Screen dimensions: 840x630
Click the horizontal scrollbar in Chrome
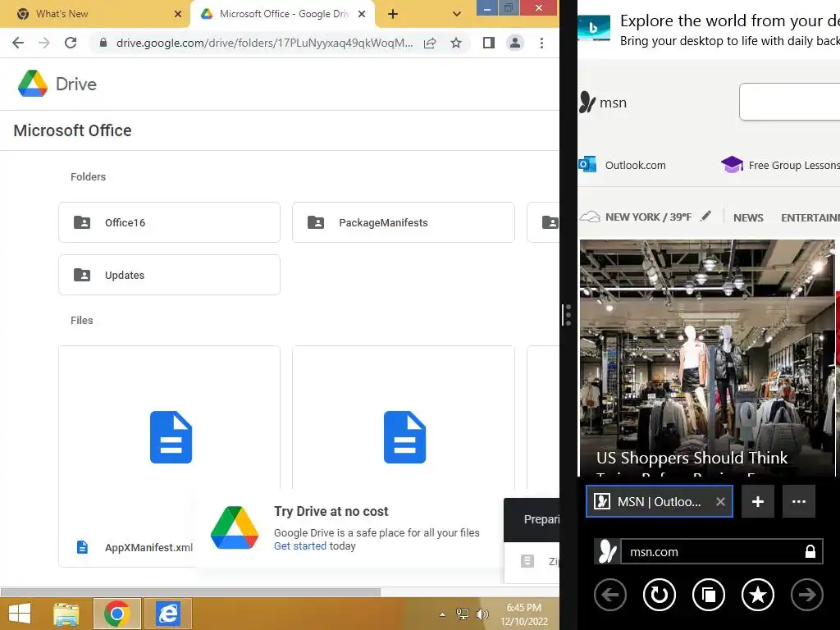click(190, 592)
